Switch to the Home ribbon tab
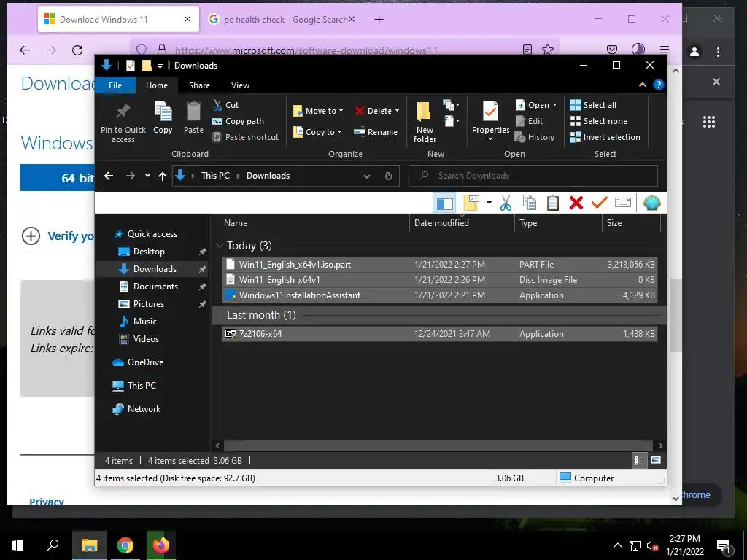The width and height of the screenshot is (747, 560). click(x=157, y=85)
